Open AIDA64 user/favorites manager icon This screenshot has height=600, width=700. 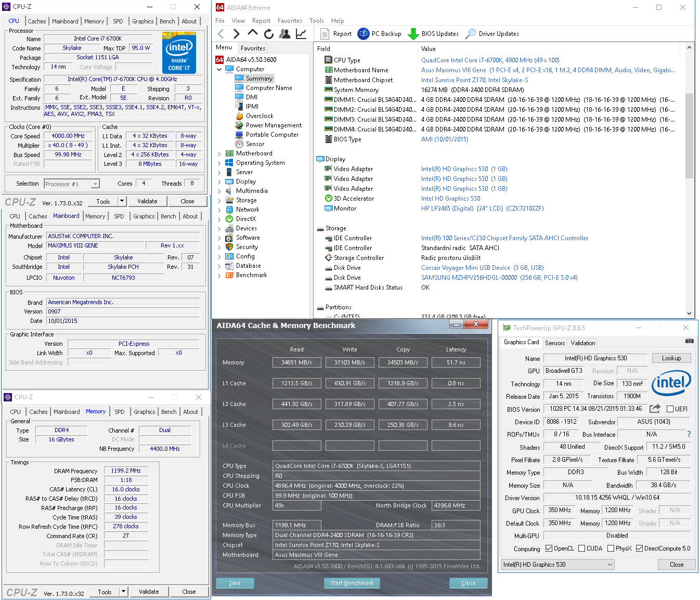click(285, 34)
